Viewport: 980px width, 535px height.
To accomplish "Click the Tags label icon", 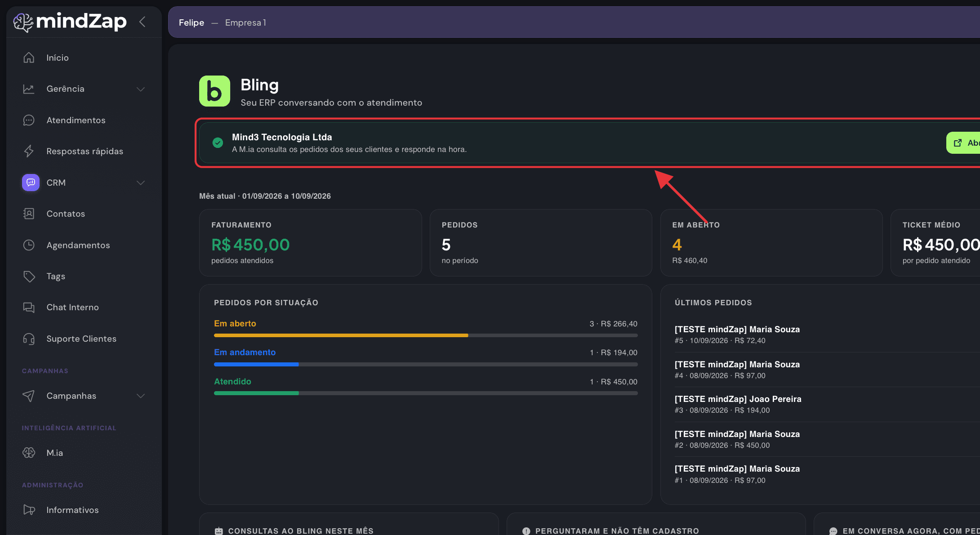I will [29, 276].
